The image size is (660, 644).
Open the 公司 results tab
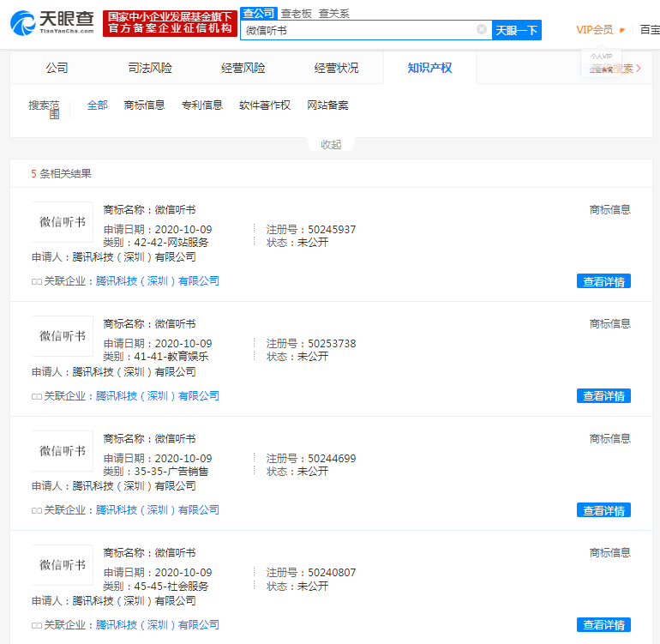click(x=57, y=68)
